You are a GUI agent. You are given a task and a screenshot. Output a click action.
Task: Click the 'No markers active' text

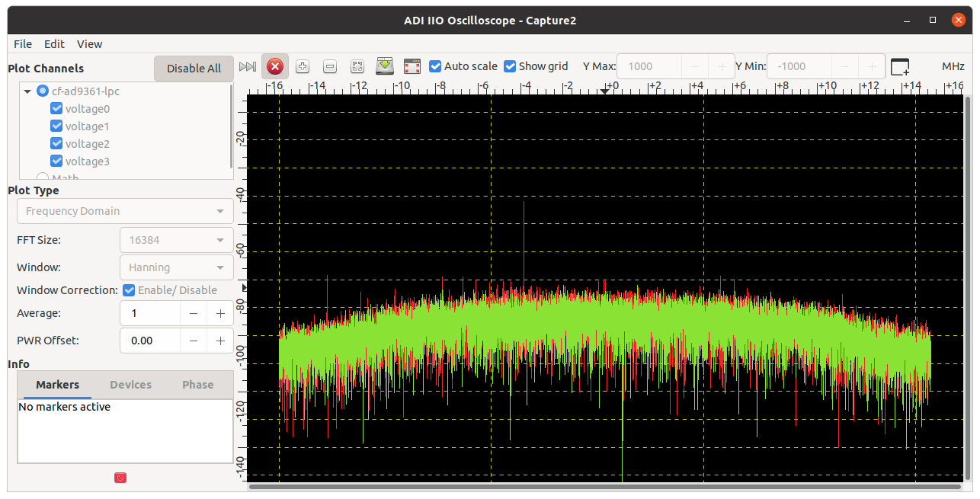[65, 407]
